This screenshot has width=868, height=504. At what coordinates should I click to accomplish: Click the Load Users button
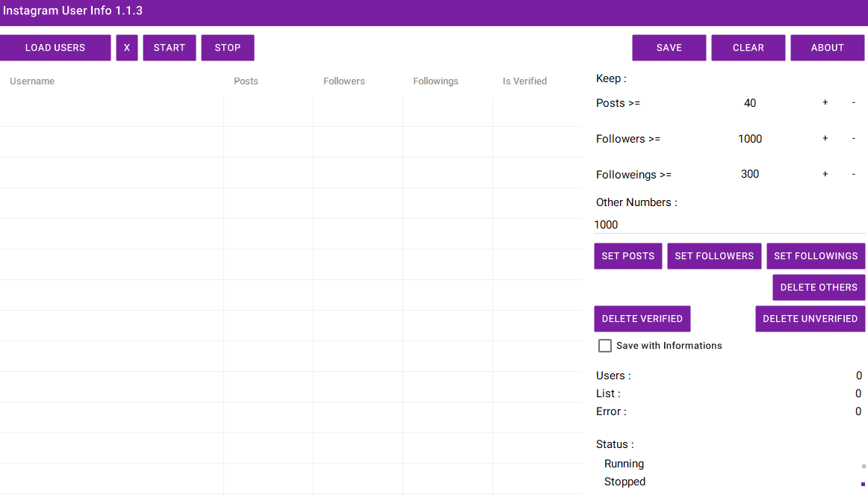tap(55, 48)
